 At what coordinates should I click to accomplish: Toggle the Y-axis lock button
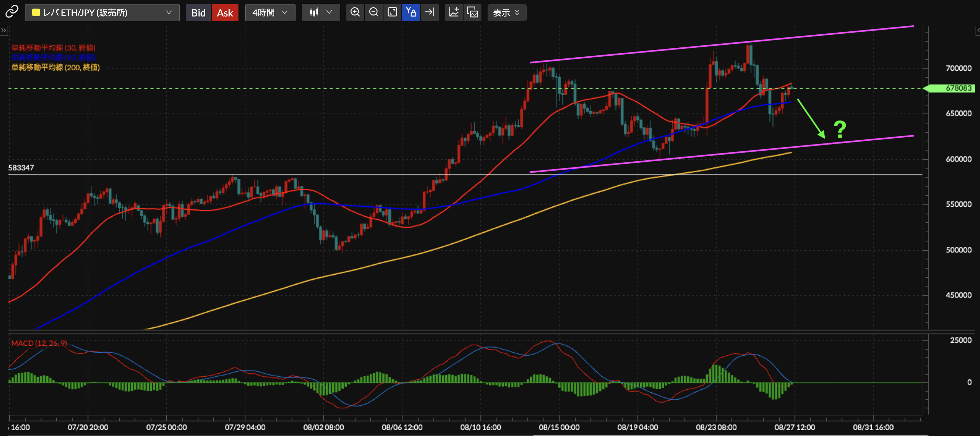[x=411, y=13]
